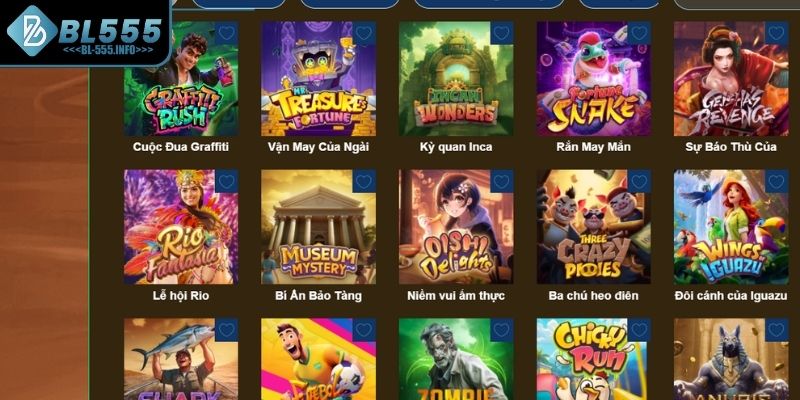Open Museum Mystery game tile
800x400 pixels.
(x=318, y=227)
